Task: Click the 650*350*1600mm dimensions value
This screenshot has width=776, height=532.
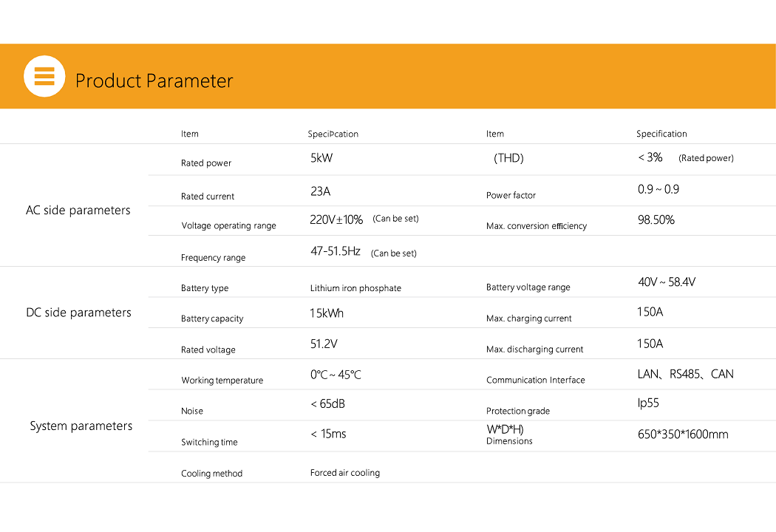Action: pos(683,434)
